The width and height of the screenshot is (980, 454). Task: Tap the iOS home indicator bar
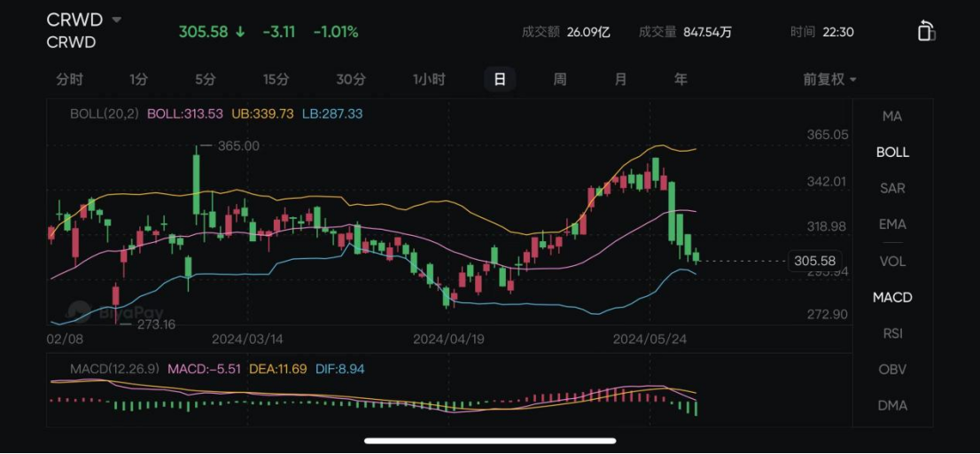pyautogui.click(x=491, y=441)
